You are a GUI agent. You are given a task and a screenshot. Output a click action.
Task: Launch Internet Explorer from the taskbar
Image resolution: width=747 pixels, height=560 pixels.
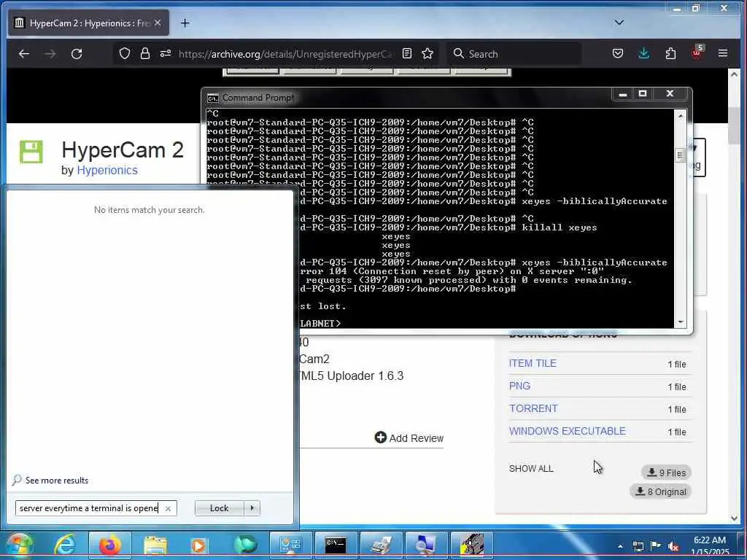(x=65, y=545)
